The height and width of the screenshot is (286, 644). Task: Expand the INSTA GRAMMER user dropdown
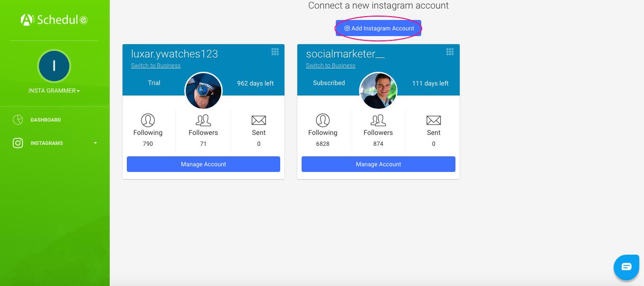54,91
